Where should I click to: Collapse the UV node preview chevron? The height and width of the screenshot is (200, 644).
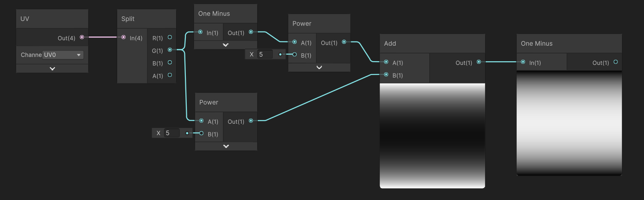click(x=52, y=68)
